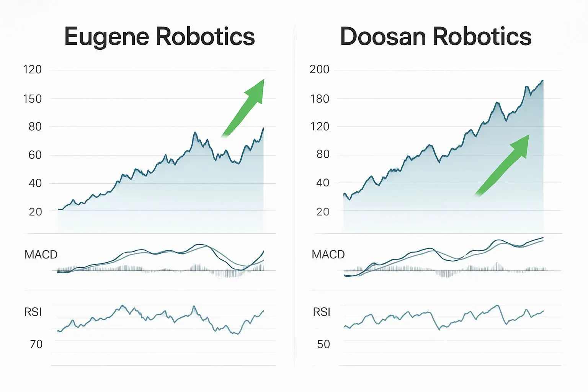Click the MACD label under Doosan Robotics
Screen dimensions: 588x392
pos(328,255)
